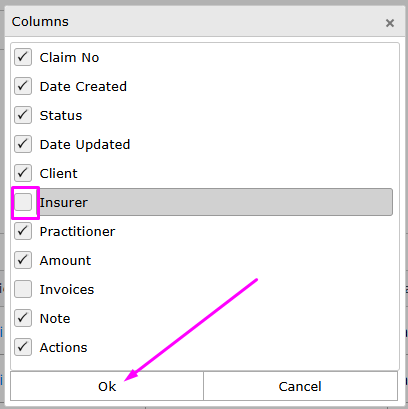
Task: Uncheck the Note column checkbox
Action: [23, 318]
